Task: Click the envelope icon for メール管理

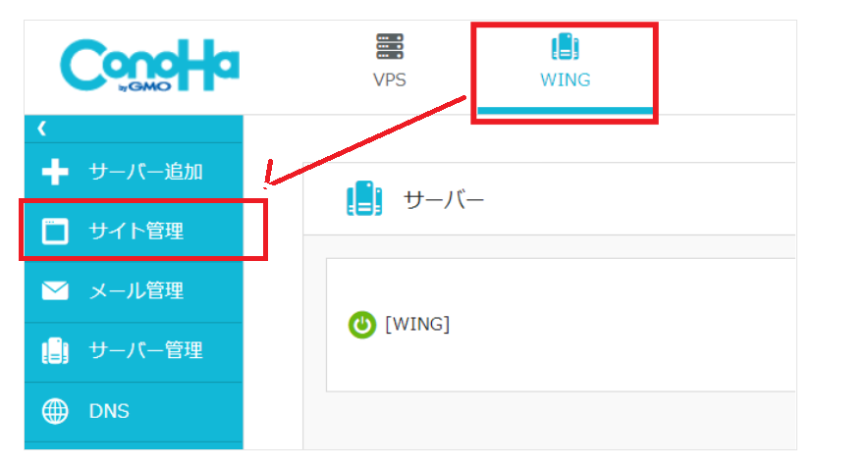Action: pos(55,290)
